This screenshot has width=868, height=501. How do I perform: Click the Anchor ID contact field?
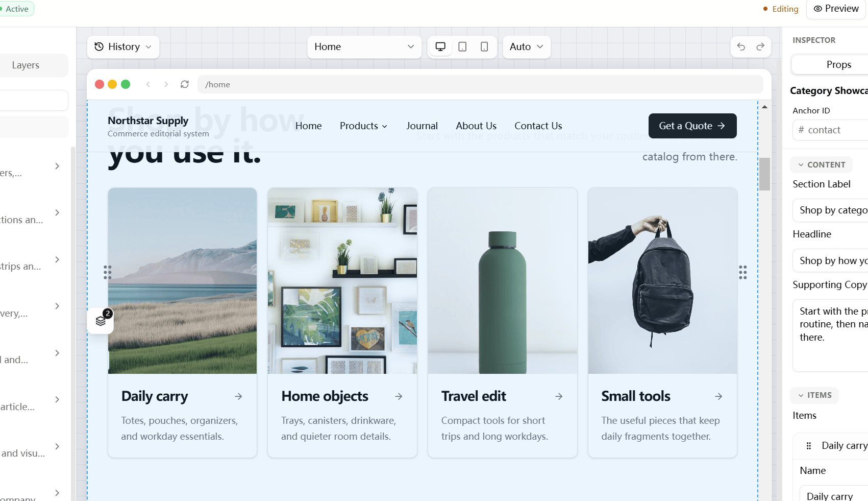coord(830,130)
